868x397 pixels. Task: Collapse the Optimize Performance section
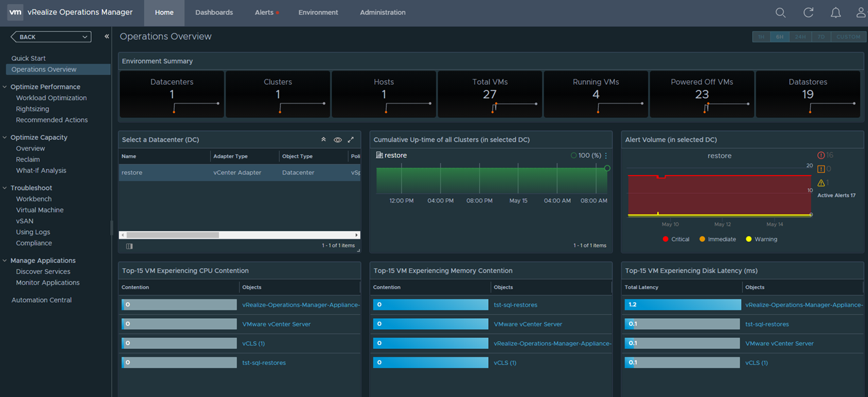click(x=5, y=87)
